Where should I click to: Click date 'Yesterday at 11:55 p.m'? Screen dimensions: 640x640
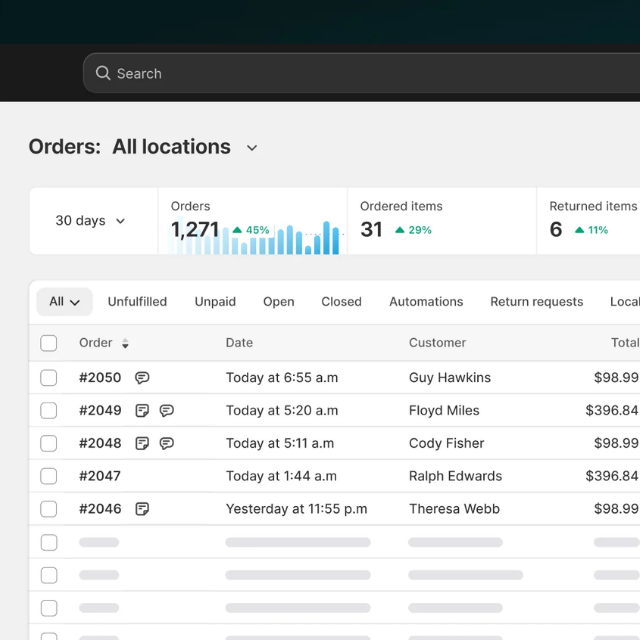[x=297, y=509]
